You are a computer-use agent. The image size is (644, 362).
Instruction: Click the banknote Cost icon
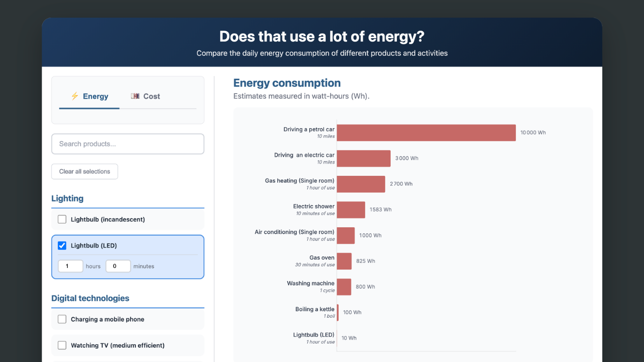[135, 96]
